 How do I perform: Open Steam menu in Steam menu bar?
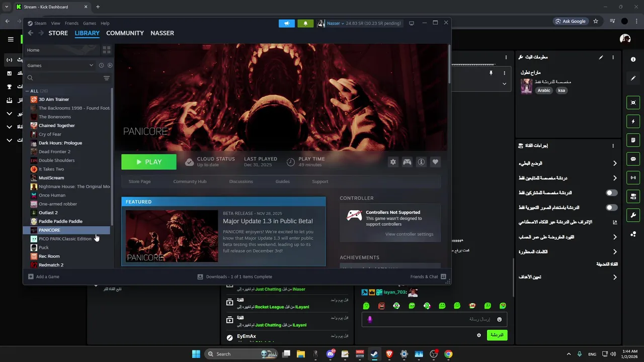click(x=40, y=23)
